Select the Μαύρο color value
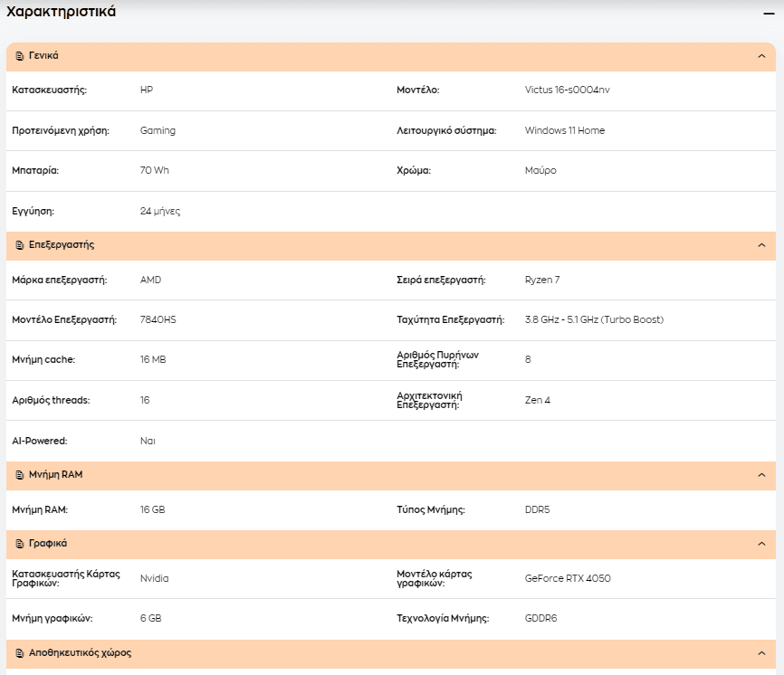The width and height of the screenshot is (784, 675). coord(540,170)
